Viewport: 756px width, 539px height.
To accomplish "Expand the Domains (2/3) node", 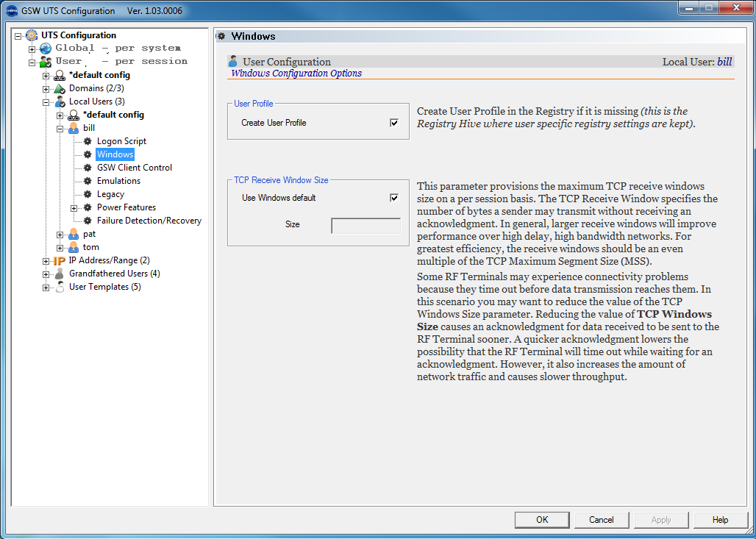I will pyautogui.click(x=46, y=89).
